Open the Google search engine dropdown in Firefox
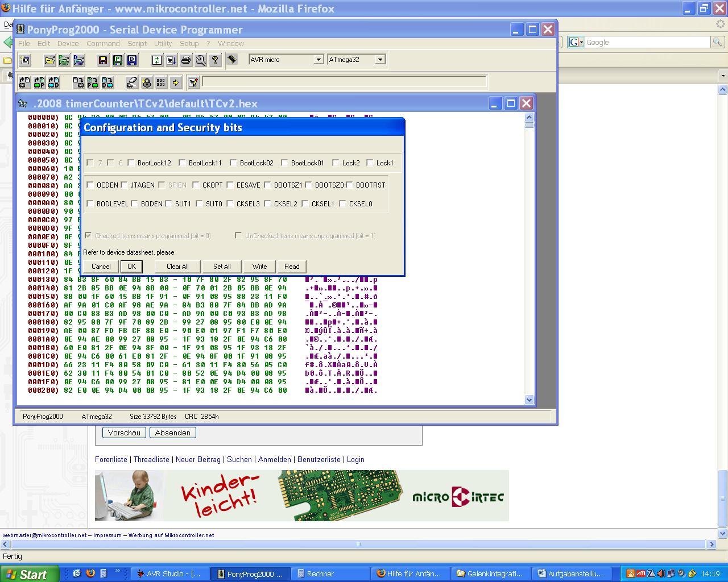Screen dimensions: 728x582 576,42
